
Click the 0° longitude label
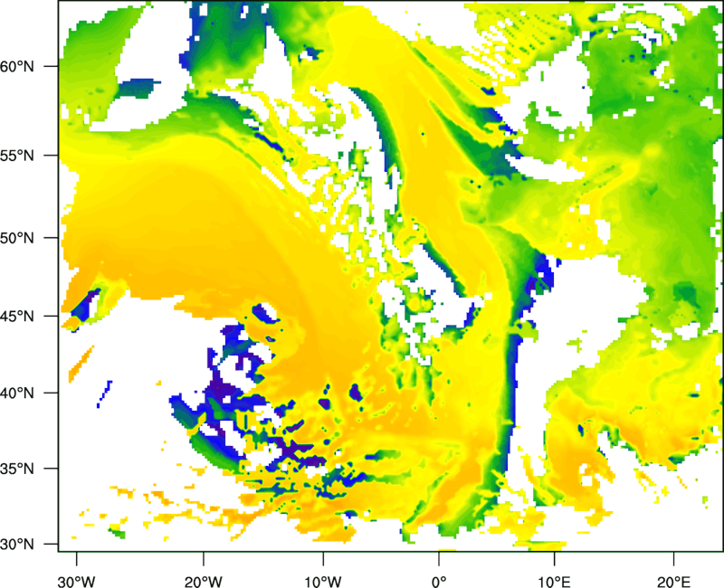point(439,582)
